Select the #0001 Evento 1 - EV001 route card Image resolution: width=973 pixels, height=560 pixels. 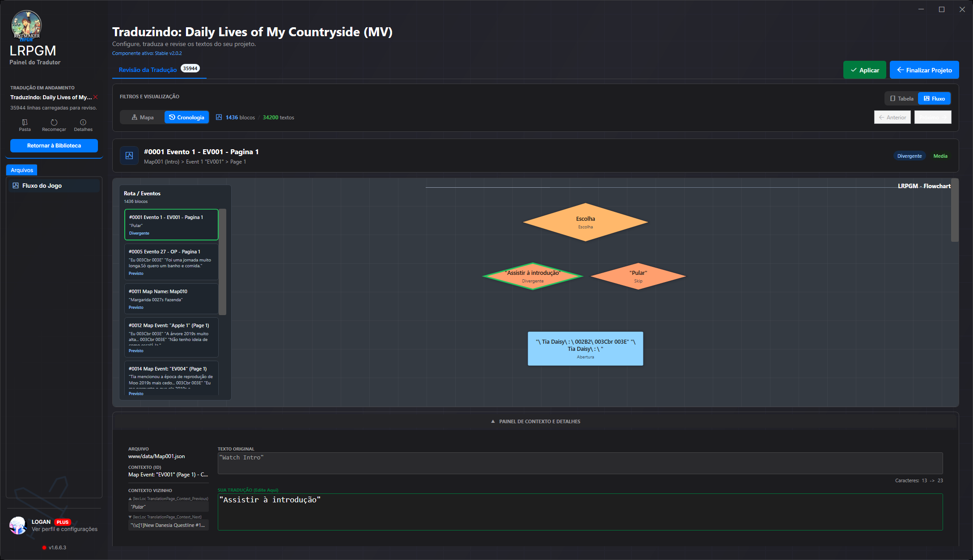point(171,224)
